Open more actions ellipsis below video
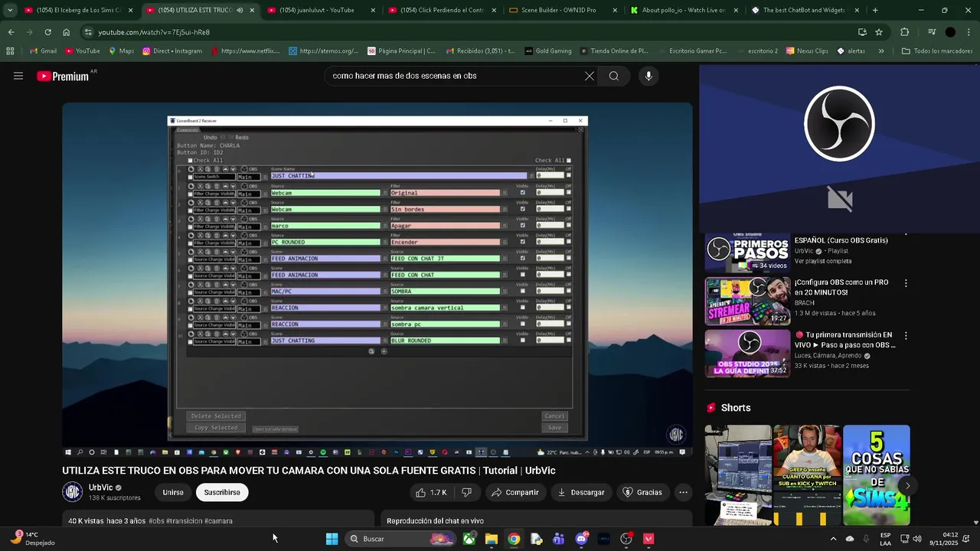The width and height of the screenshot is (980, 551). click(683, 492)
